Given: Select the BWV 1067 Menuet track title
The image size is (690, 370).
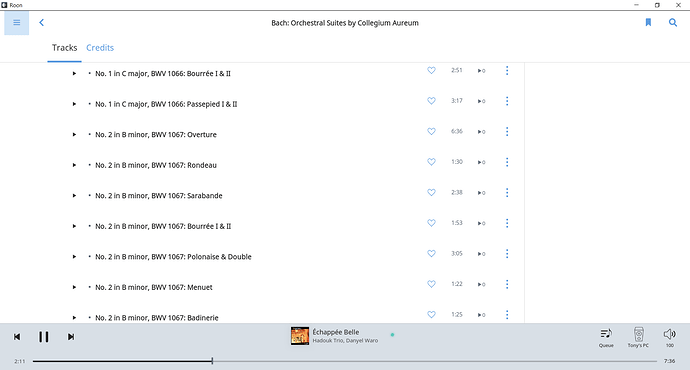Looking at the screenshot, I should [154, 287].
